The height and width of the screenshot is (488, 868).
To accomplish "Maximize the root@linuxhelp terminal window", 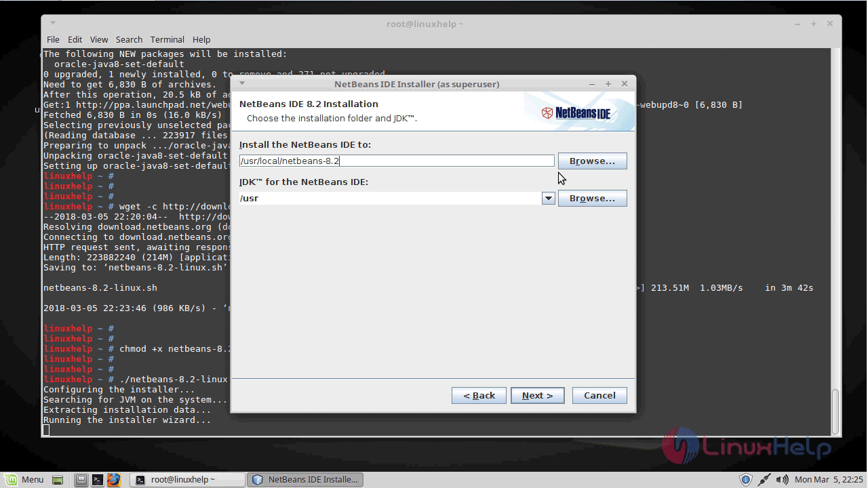I will pos(814,24).
